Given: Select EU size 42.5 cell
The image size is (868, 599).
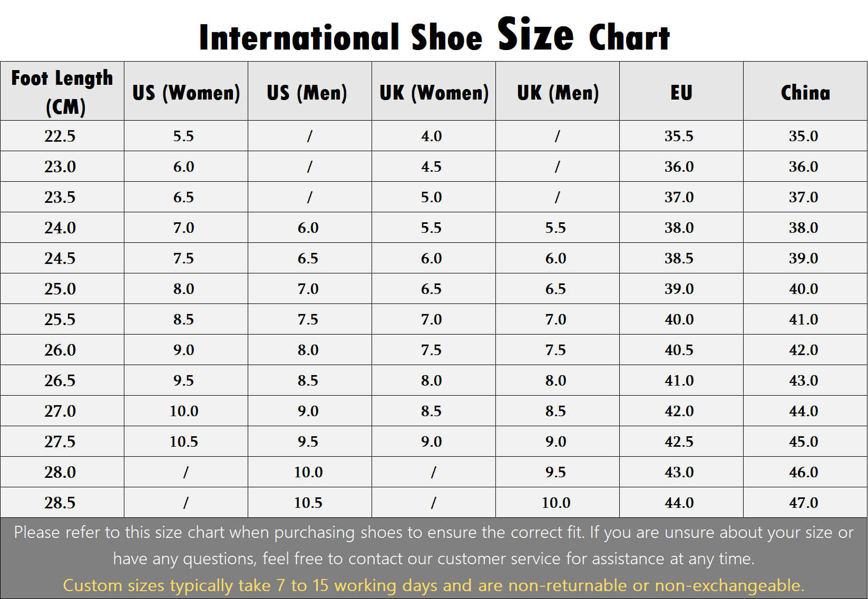Looking at the screenshot, I should [681, 441].
